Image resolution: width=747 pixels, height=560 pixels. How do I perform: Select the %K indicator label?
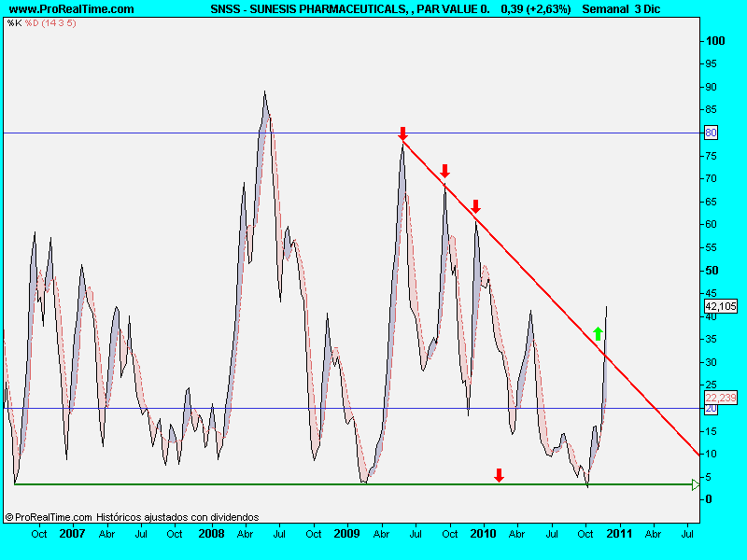pyautogui.click(x=14, y=22)
